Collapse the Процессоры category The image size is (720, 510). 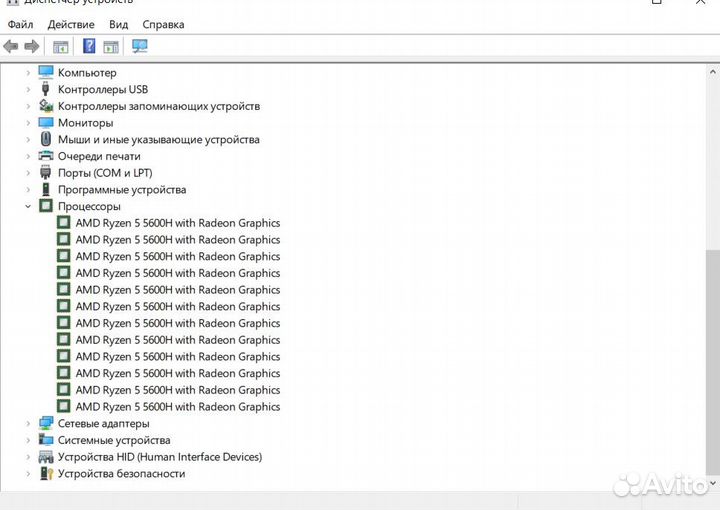[28, 206]
